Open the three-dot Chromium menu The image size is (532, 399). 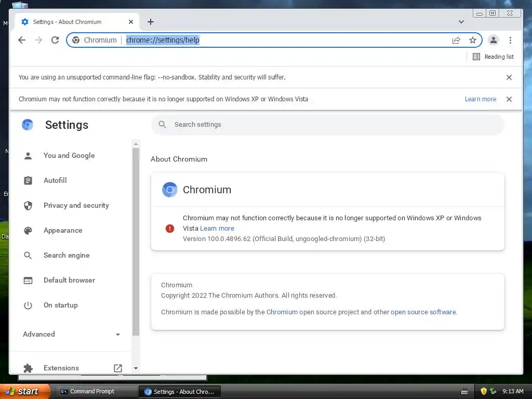[510, 40]
